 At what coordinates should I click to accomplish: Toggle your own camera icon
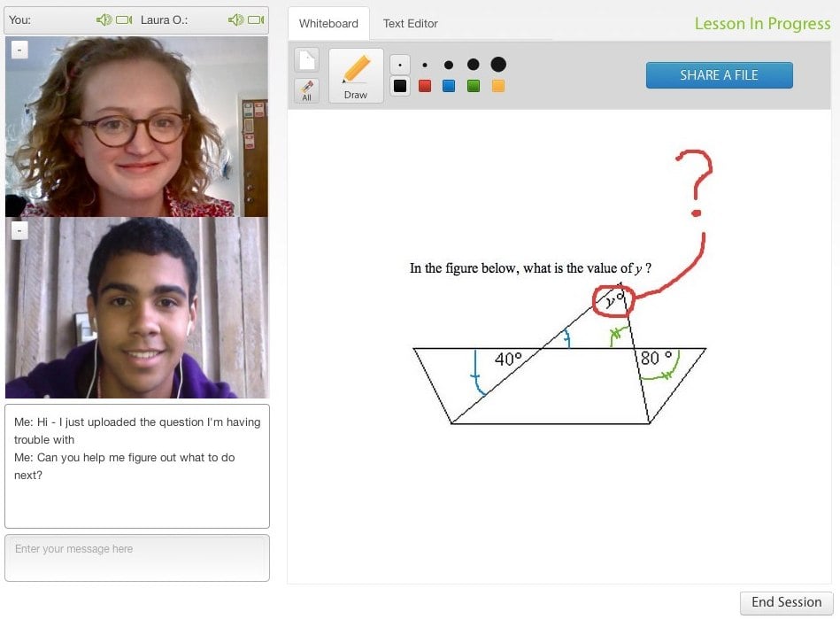pos(124,19)
